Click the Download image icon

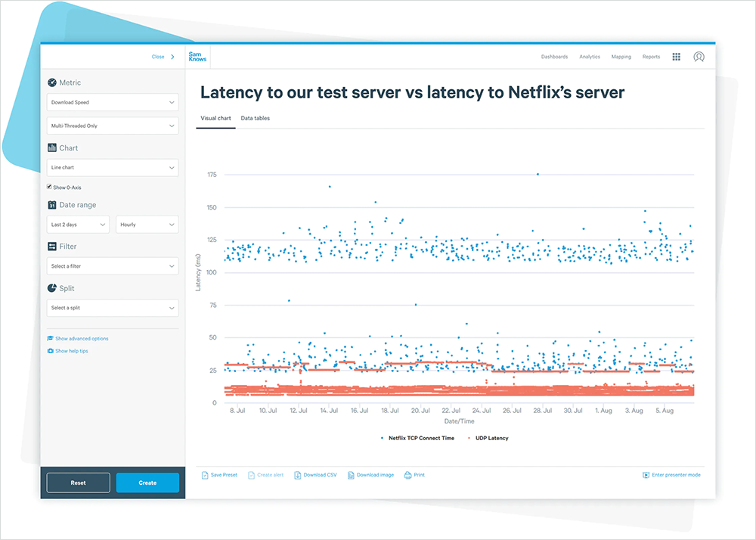point(351,475)
